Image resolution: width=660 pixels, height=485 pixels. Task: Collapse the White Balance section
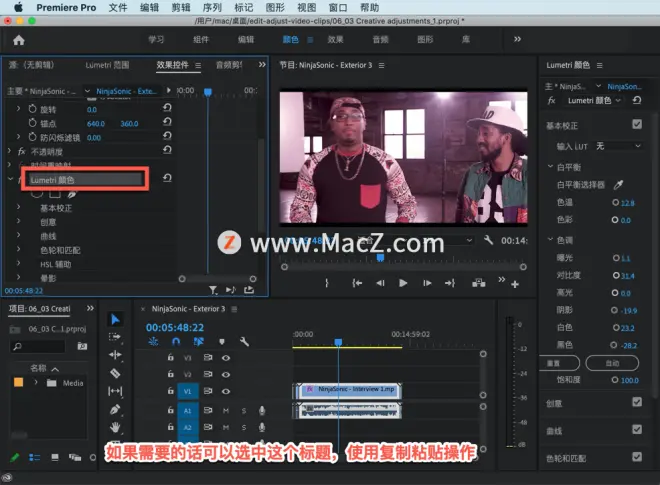pos(550,166)
